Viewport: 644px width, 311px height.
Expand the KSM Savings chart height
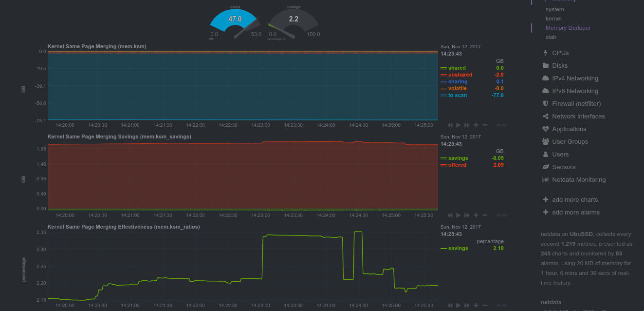pyautogui.click(x=498, y=215)
